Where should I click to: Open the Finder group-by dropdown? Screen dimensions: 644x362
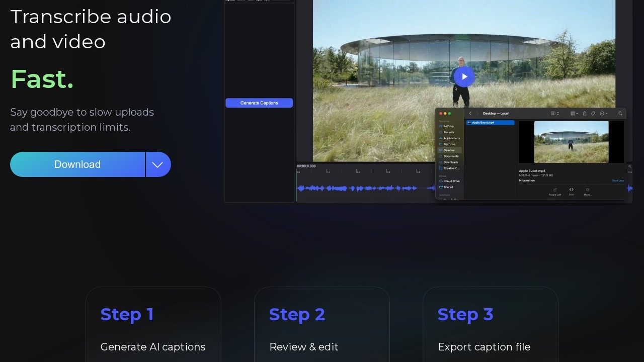(x=574, y=114)
